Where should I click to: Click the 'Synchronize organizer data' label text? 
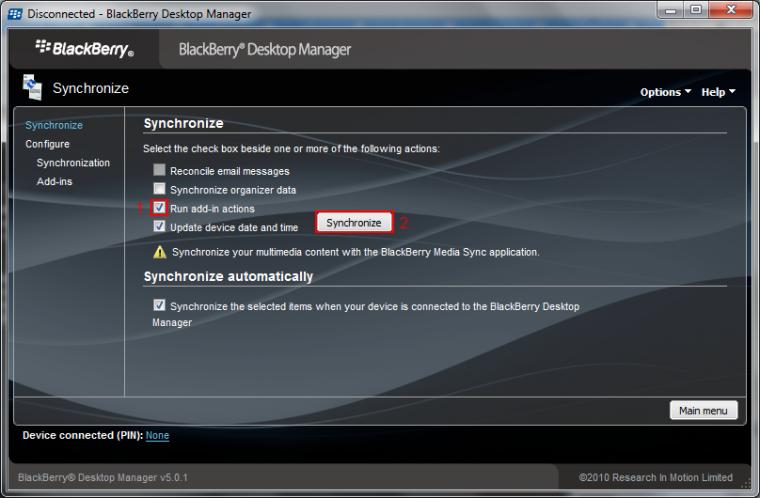click(x=233, y=190)
